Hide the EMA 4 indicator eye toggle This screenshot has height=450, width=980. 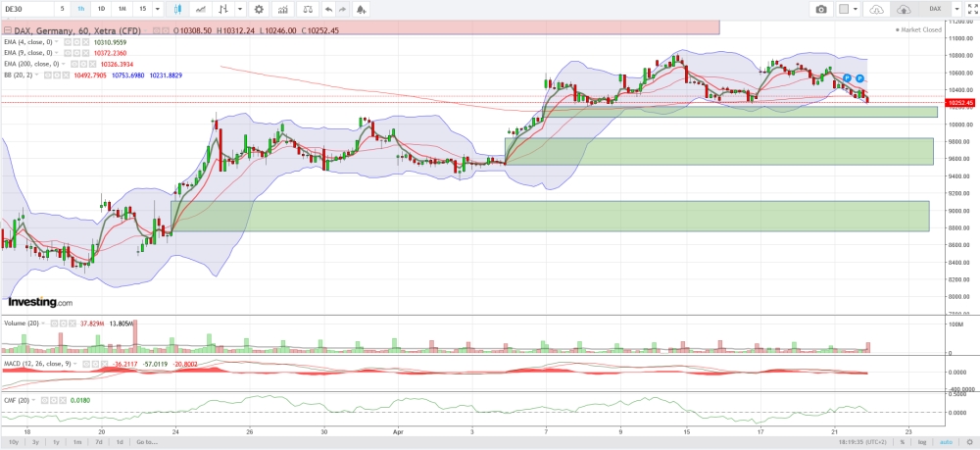pyautogui.click(x=68, y=42)
